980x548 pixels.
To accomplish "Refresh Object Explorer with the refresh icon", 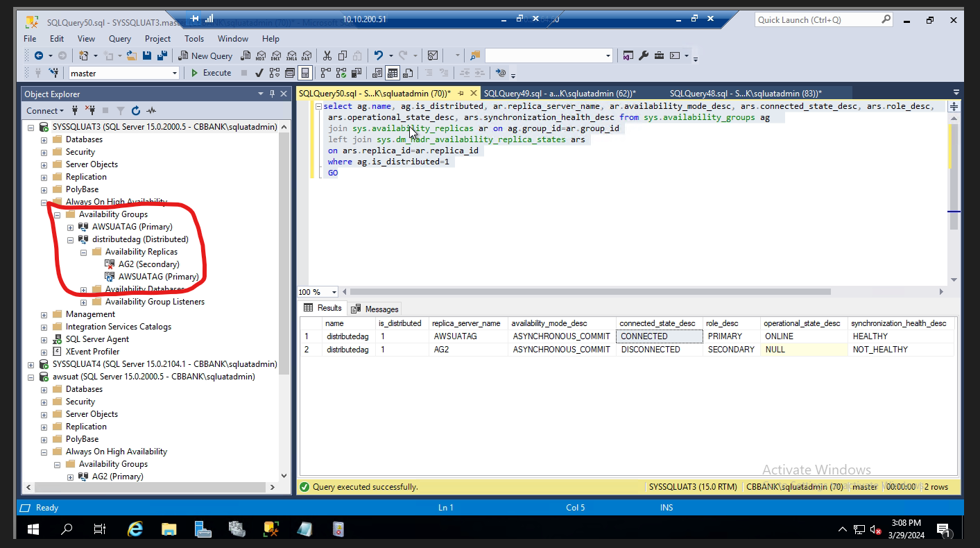I will [136, 110].
